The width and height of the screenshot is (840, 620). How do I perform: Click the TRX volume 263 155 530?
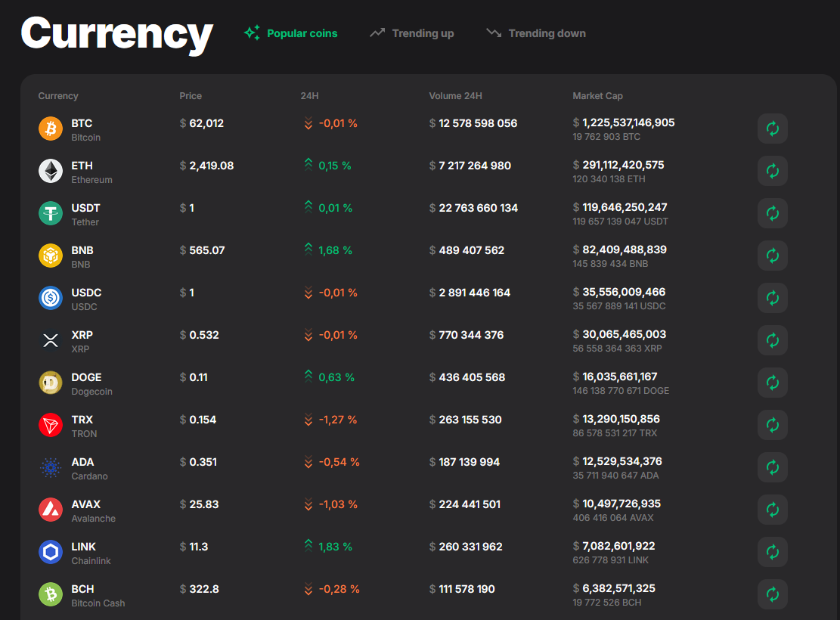point(466,420)
